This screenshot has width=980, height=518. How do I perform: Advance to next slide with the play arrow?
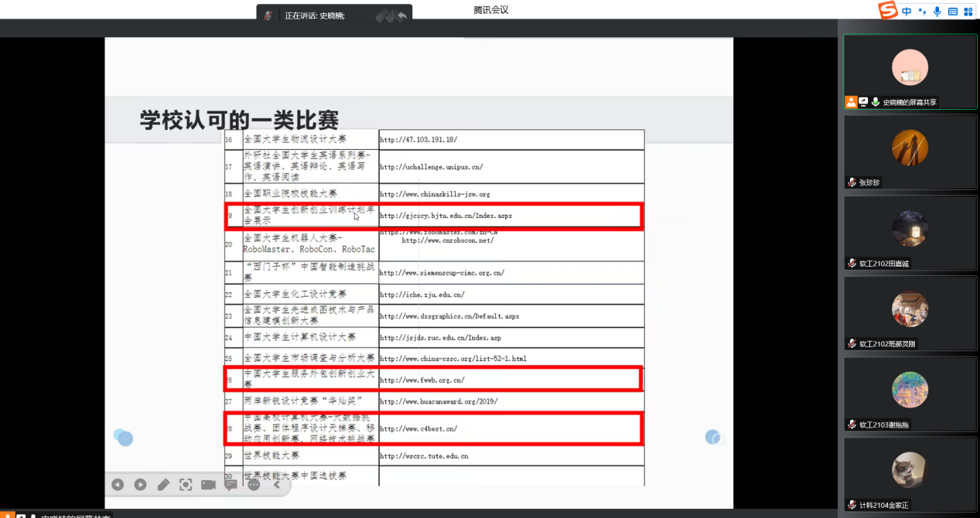pyautogui.click(x=140, y=485)
